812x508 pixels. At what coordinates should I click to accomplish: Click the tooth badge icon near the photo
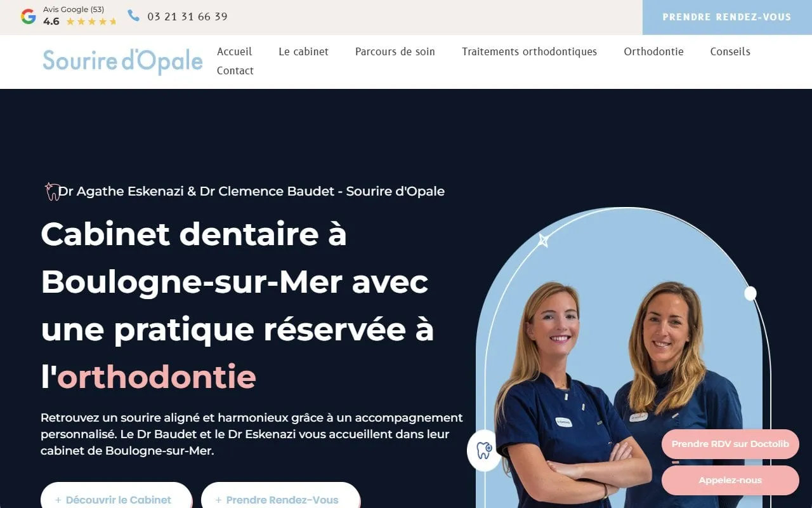tap(484, 450)
